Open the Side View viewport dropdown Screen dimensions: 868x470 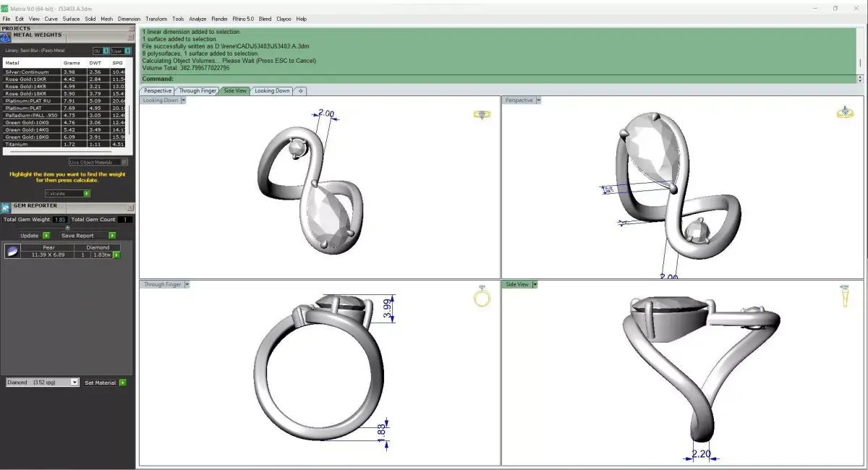coord(535,284)
